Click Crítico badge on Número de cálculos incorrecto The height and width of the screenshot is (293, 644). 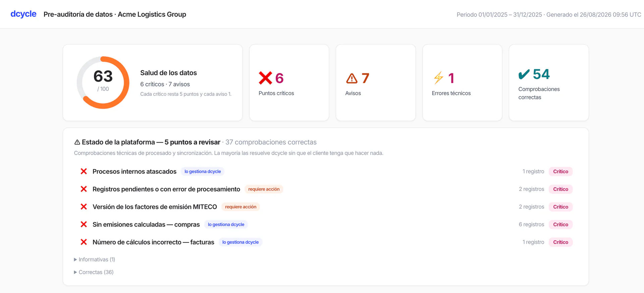click(560, 242)
